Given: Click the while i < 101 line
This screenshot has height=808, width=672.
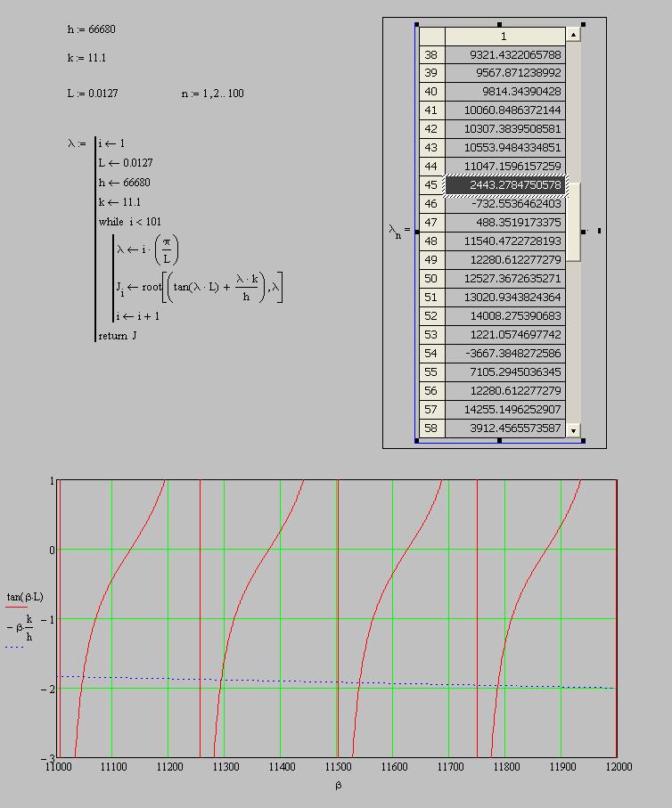Looking at the screenshot, I should [x=130, y=222].
